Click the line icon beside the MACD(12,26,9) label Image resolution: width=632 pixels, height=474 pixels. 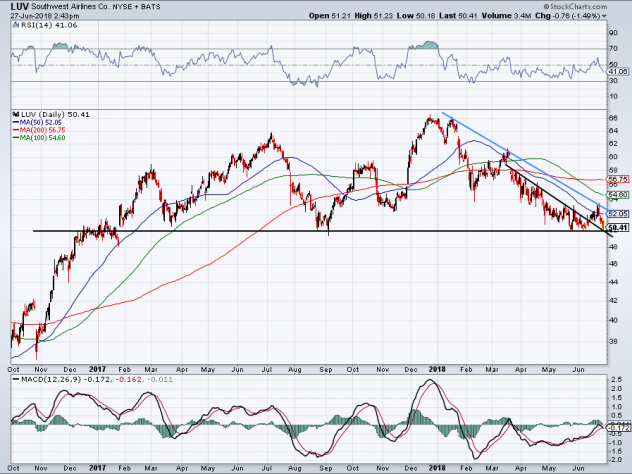coord(16,379)
